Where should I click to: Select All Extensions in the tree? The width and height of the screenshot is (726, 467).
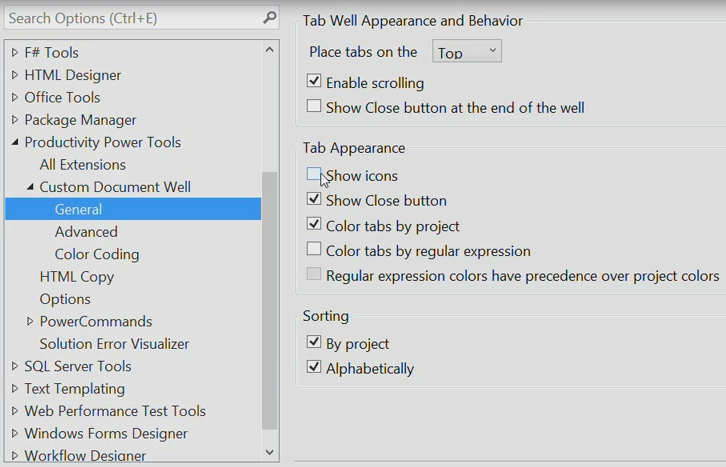pos(83,165)
